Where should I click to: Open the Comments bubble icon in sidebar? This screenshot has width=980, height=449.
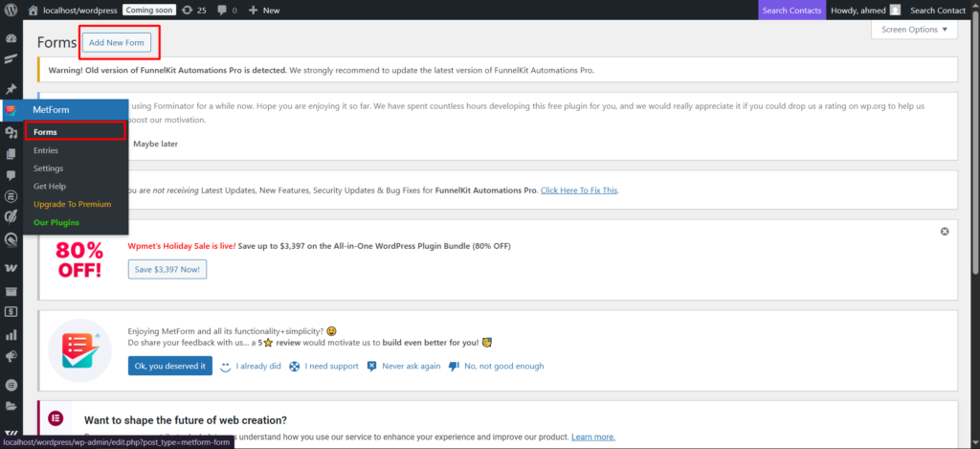tap(11, 175)
